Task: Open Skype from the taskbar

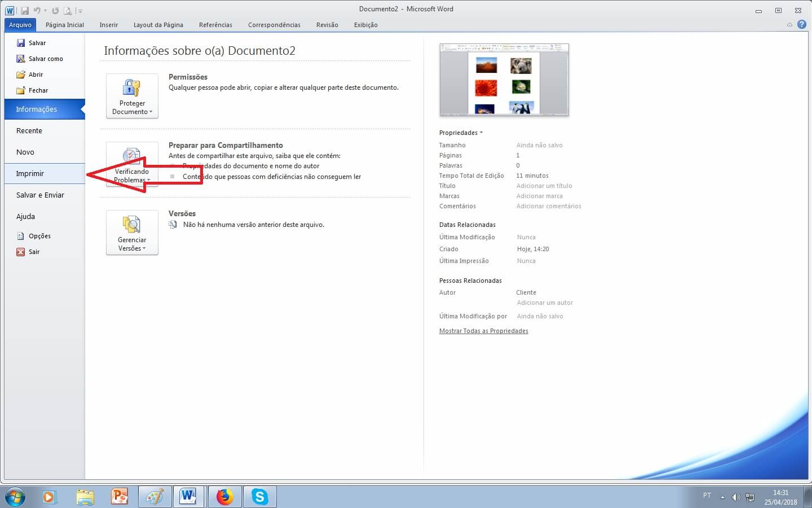Action: pos(259,497)
